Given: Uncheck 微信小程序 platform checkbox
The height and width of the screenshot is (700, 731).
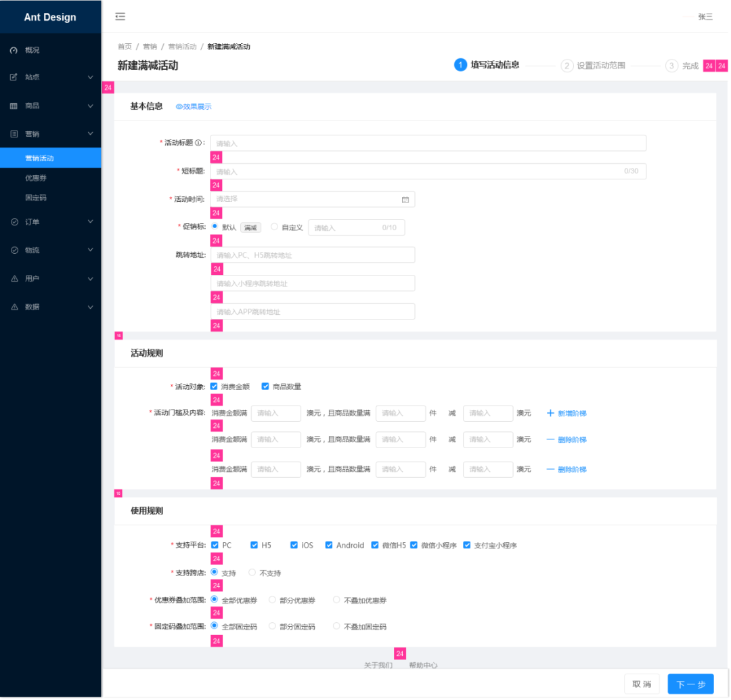Looking at the screenshot, I should (414, 545).
